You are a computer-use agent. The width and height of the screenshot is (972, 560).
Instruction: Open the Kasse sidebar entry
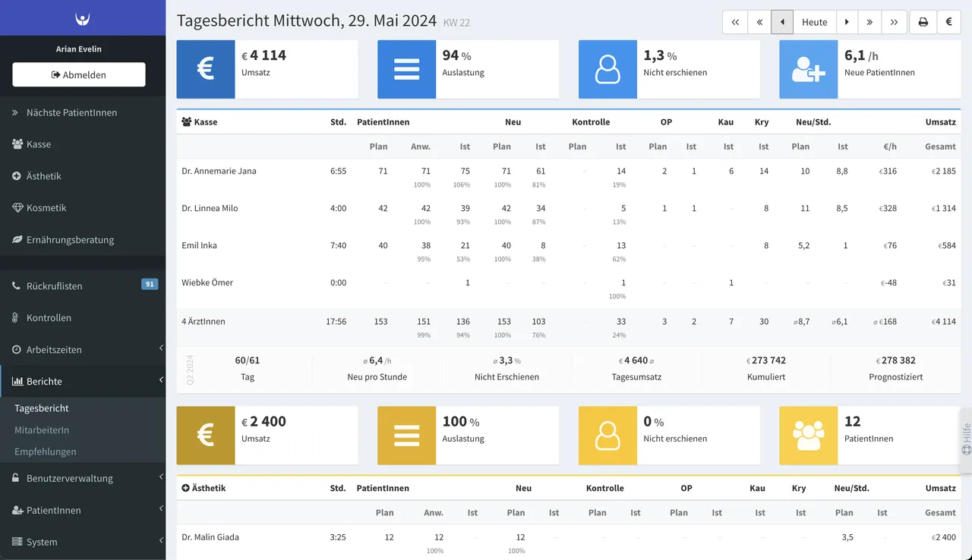pyautogui.click(x=83, y=144)
